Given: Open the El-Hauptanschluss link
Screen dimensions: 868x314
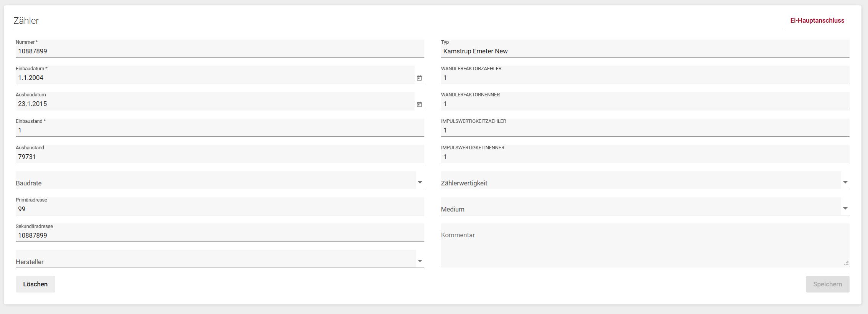Looking at the screenshot, I should 817,21.
